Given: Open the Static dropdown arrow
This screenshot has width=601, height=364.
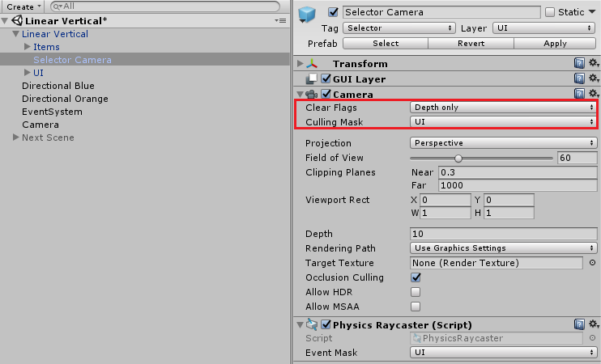Looking at the screenshot, I should click(592, 12).
